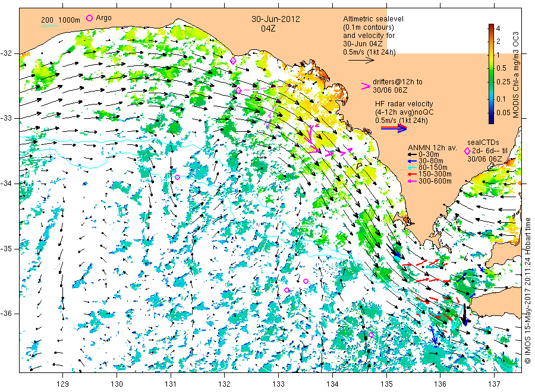Click the 131 longitude axis label
535x392 pixels.
[x=171, y=384]
